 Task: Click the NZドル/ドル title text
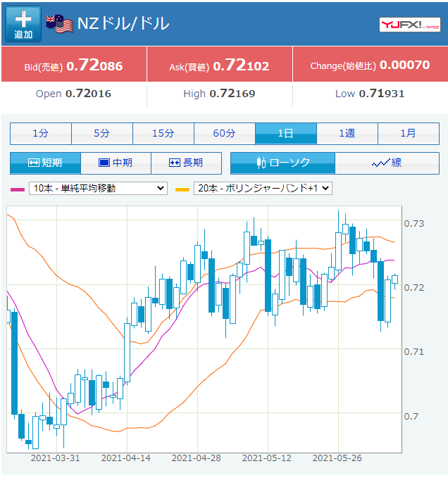click(123, 24)
